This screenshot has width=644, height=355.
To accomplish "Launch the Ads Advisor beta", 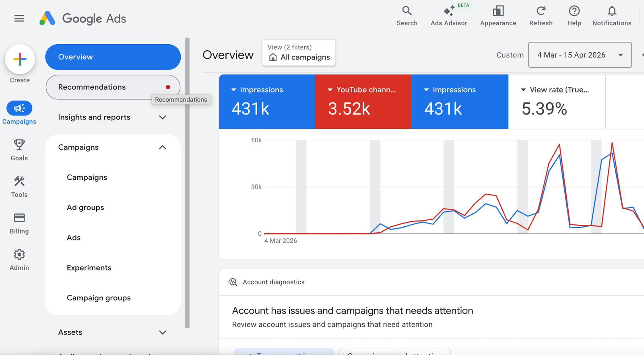I will click(449, 16).
